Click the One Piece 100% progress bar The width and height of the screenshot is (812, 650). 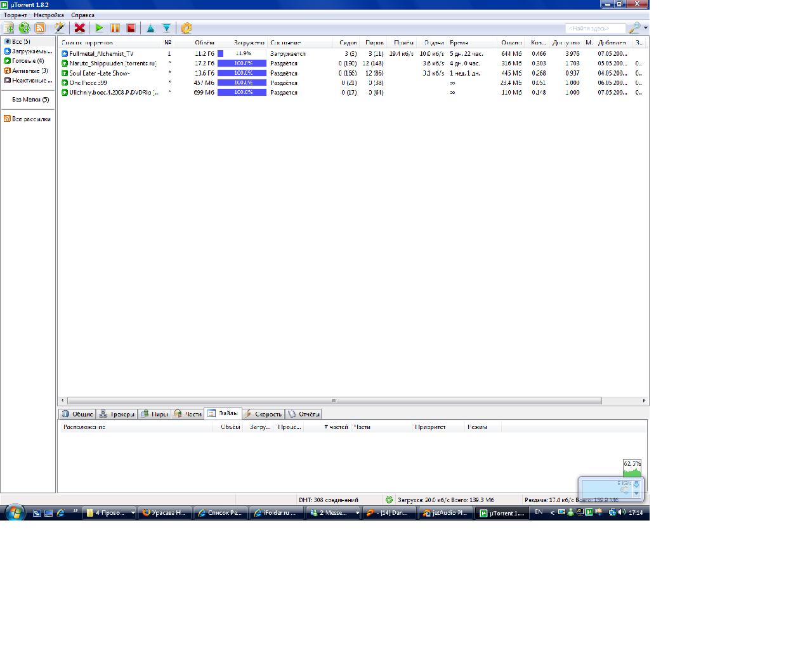(x=242, y=83)
